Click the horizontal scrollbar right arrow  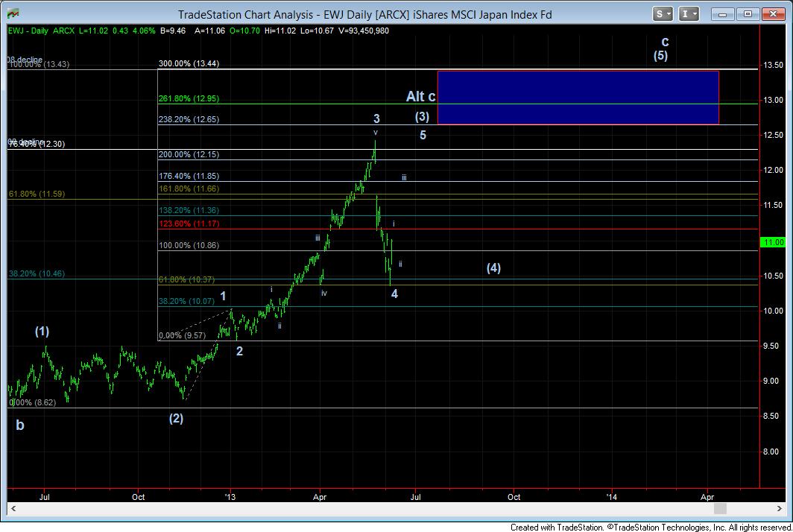tap(780, 508)
